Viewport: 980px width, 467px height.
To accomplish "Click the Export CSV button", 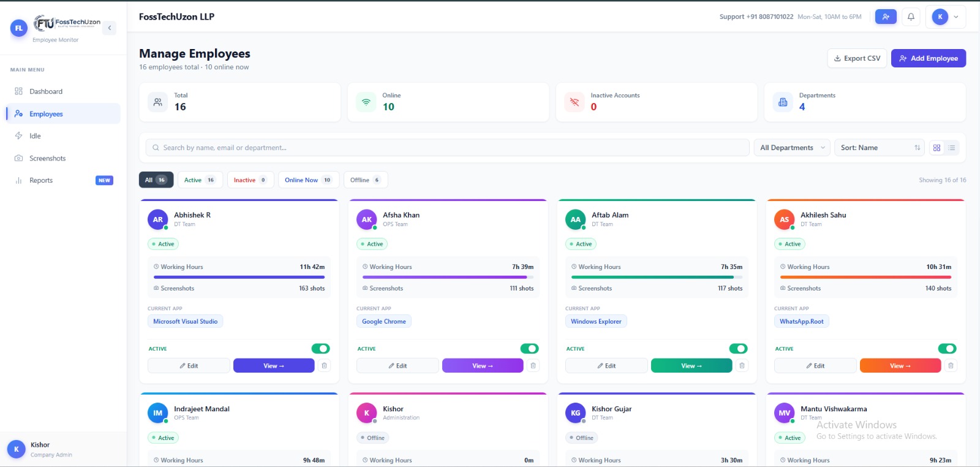I will click(x=857, y=58).
